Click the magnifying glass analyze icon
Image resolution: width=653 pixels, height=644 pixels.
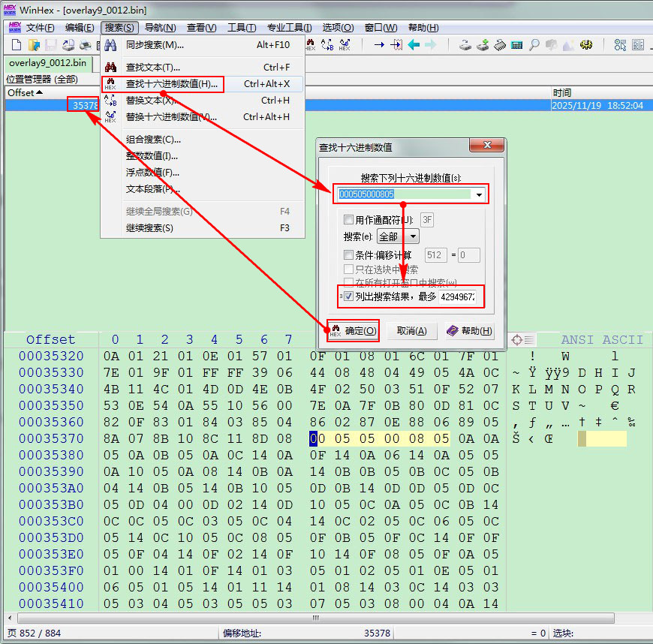point(534,44)
